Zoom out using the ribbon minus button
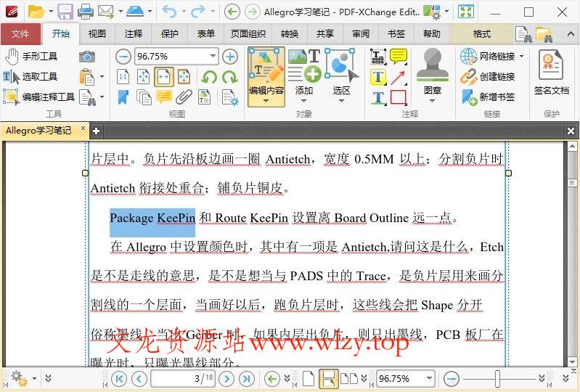580x392 pixels. point(123,57)
